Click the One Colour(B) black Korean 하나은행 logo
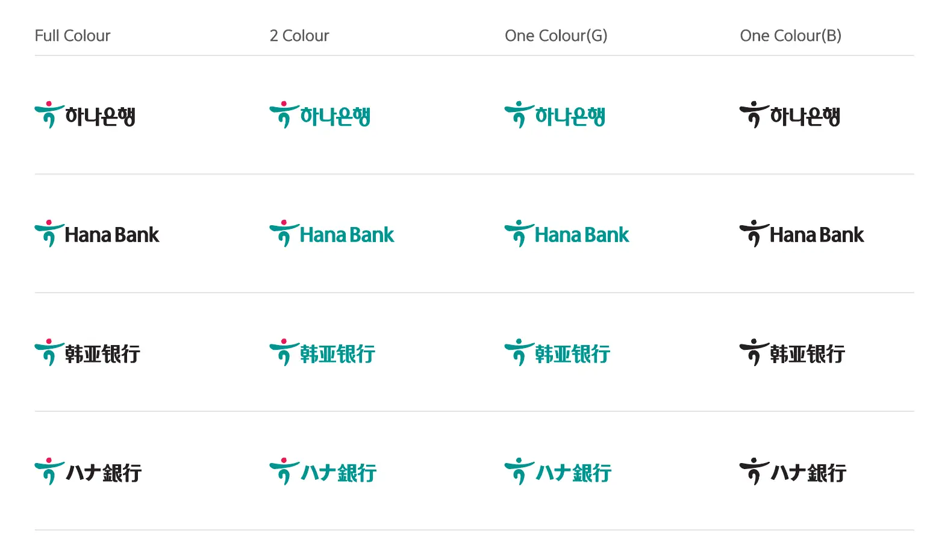 pos(790,114)
